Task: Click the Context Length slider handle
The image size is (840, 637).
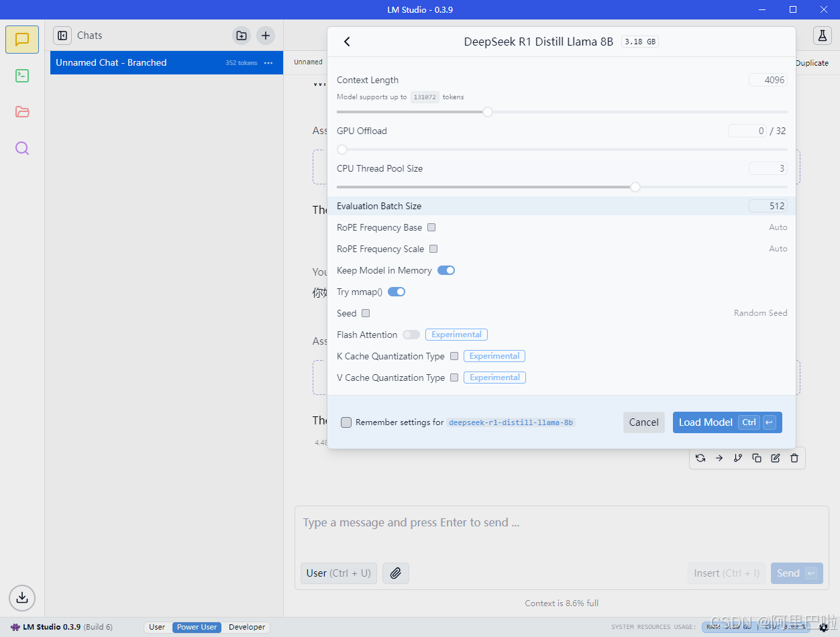Action: click(x=488, y=112)
